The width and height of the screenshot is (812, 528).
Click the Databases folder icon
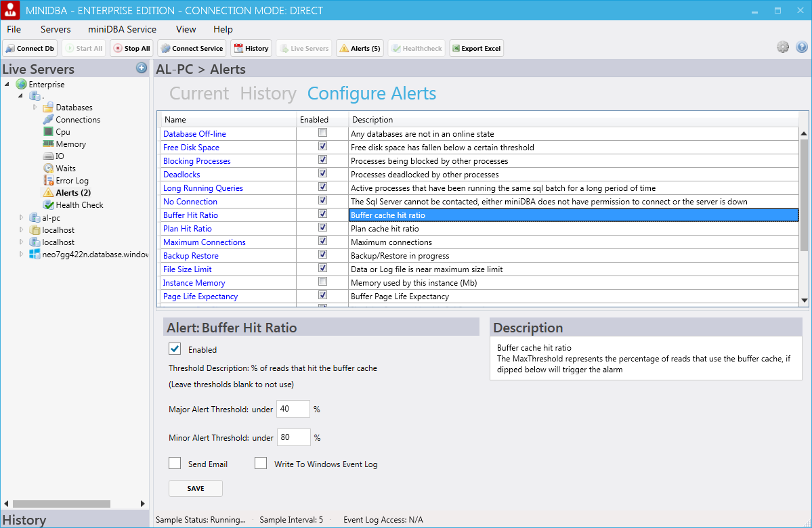pyautogui.click(x=47, y=107)
